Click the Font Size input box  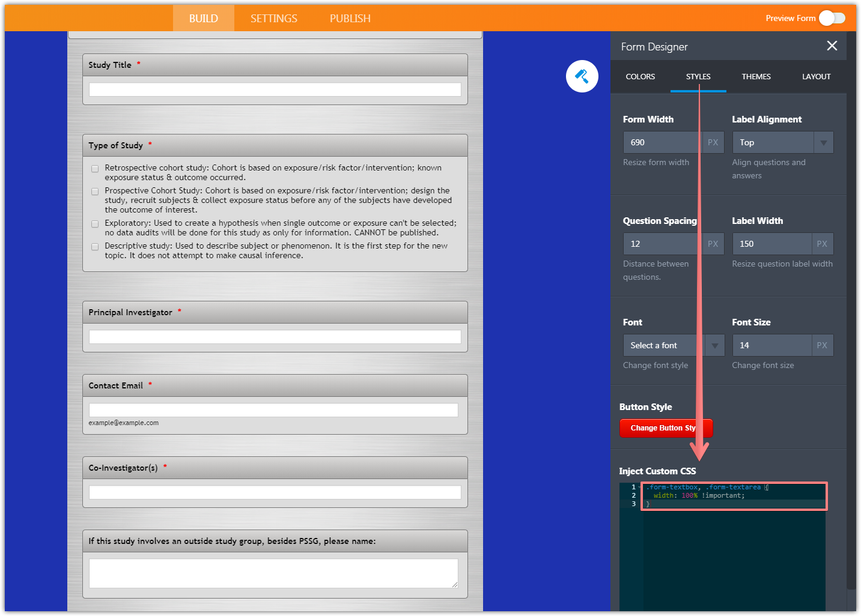pos(771,345)
